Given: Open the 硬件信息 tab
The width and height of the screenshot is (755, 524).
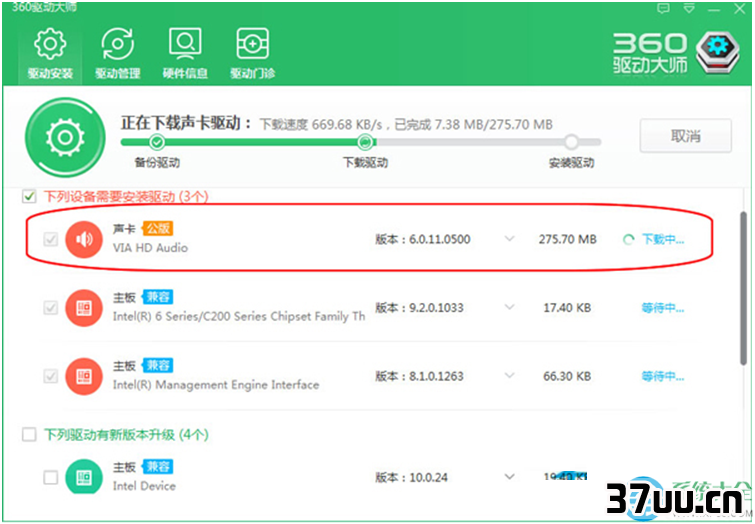Looking at the screenshot, I should (185, 53).
